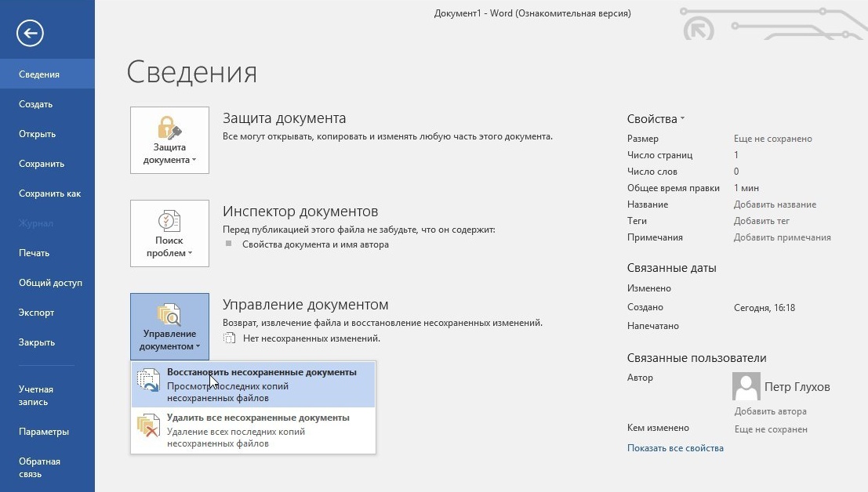Click the 'Еще не сохранено' size value
The image size is (868, 492).
click(x=773, y=139)
